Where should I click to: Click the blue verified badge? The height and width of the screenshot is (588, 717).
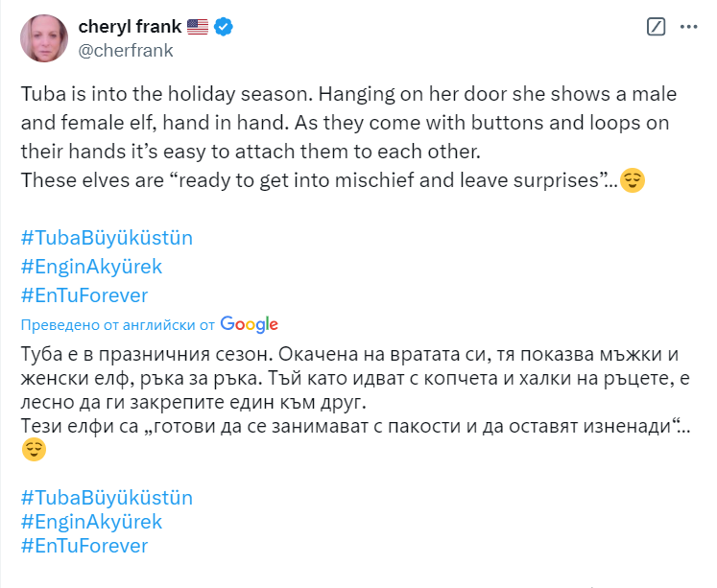pos(223,27)
